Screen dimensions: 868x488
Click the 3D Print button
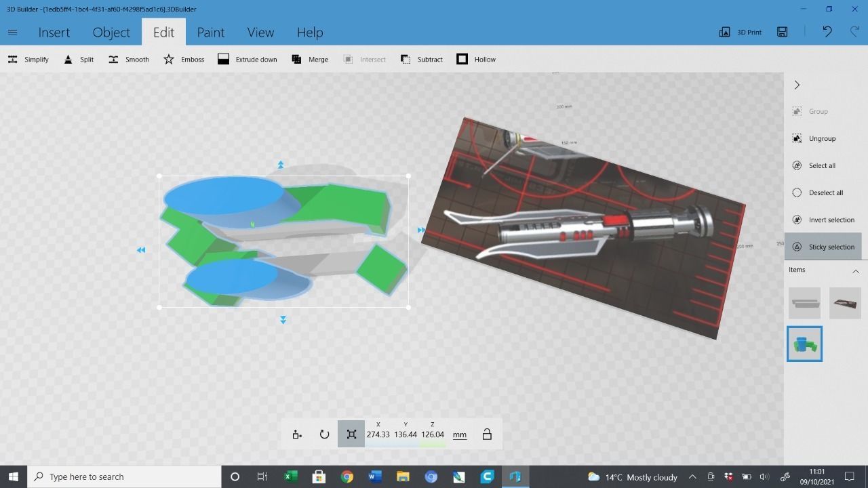(x=740, y=32)
